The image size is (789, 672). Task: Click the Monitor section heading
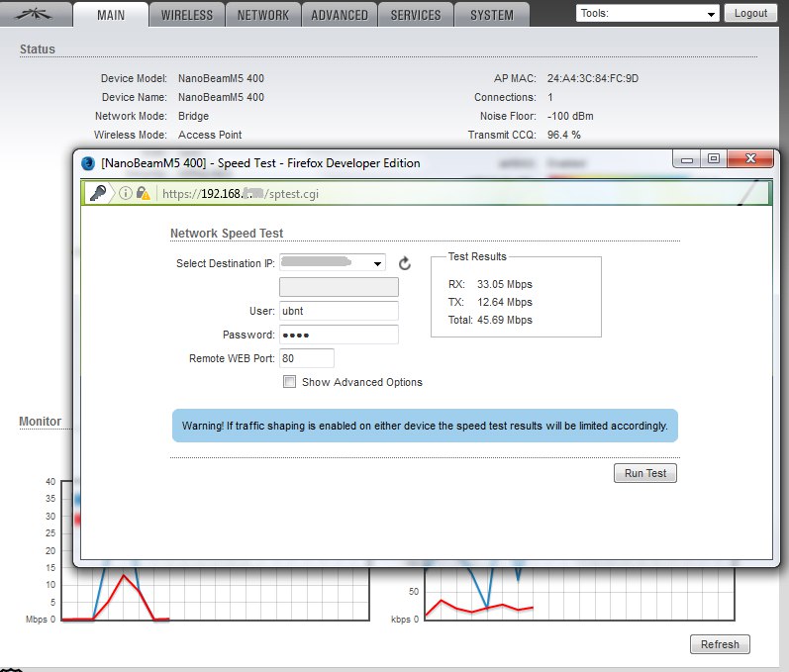pyautogui.click(x=41, y=422)
